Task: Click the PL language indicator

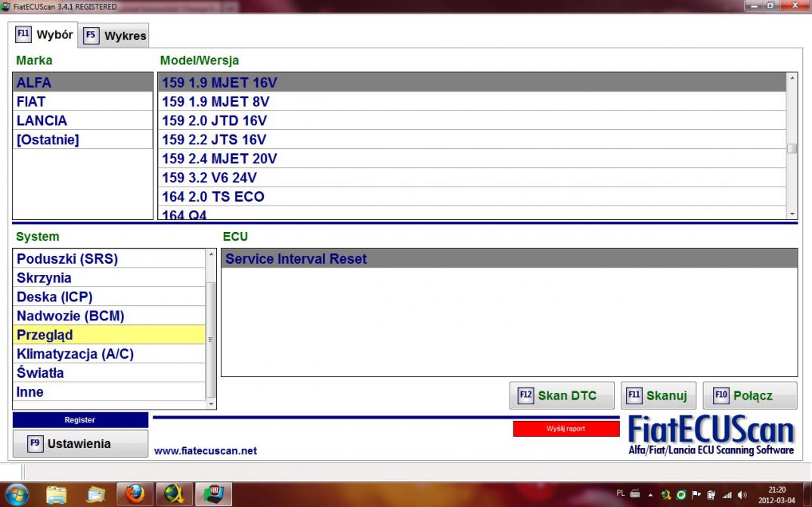Action: [x=621, y=493]
